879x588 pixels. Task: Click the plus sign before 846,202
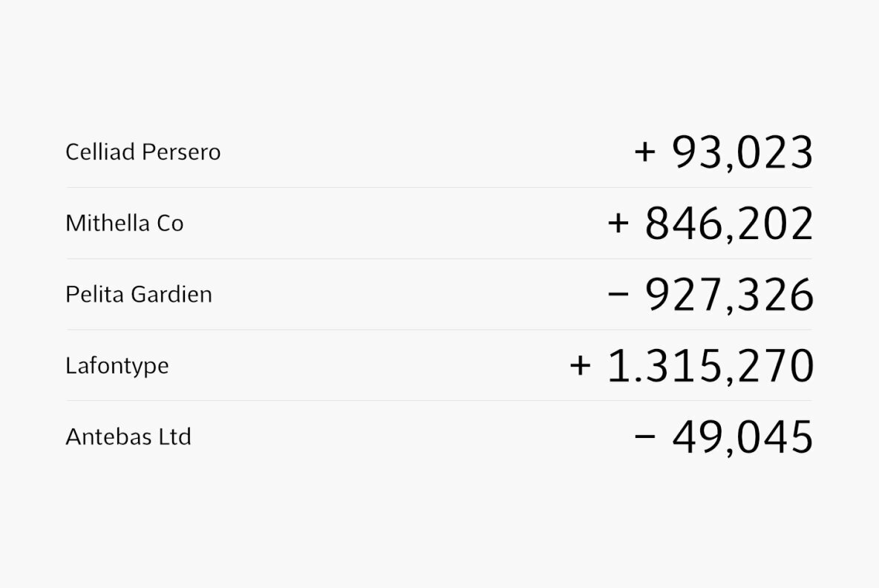[x=618, y=223]
